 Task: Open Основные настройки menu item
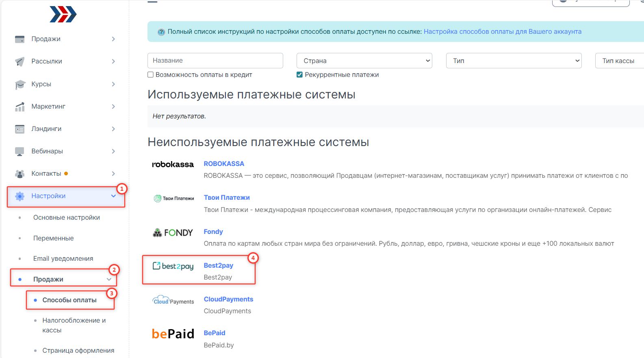coord(67,218)
